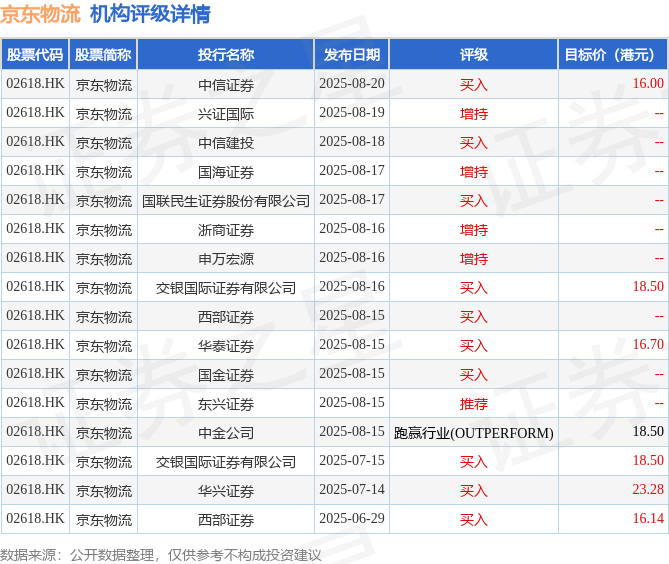Select the 中信建投 cell

pos(226,143)
